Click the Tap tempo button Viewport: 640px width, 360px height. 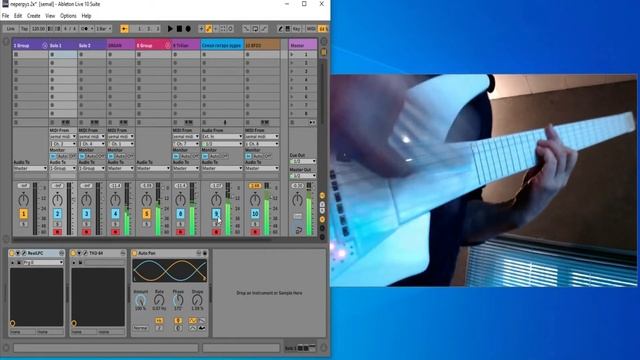click(24, 29)
